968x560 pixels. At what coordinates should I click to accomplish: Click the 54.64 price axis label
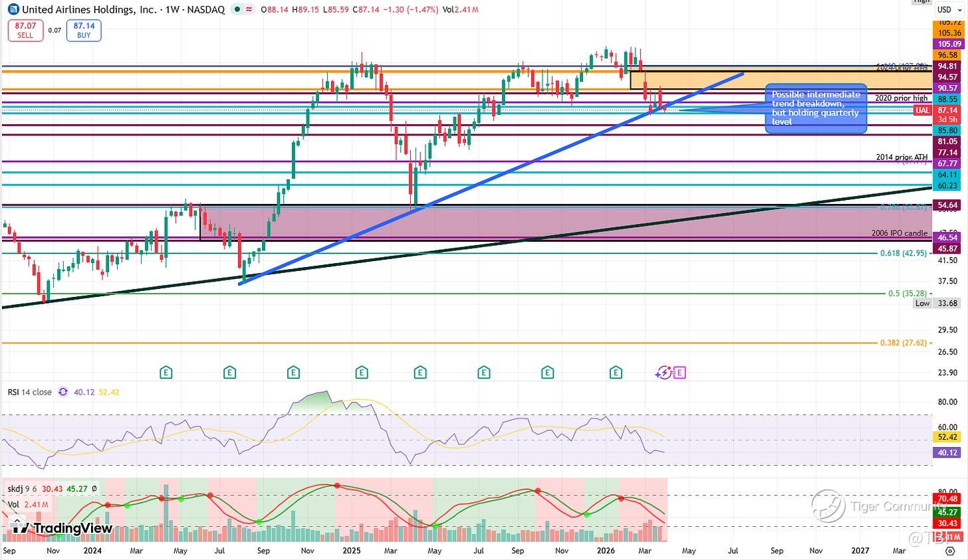pos(947,205)
